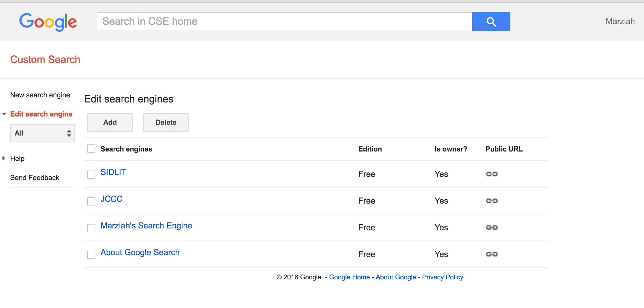Click the Delete button for search engines

click(x=166, y=122)
